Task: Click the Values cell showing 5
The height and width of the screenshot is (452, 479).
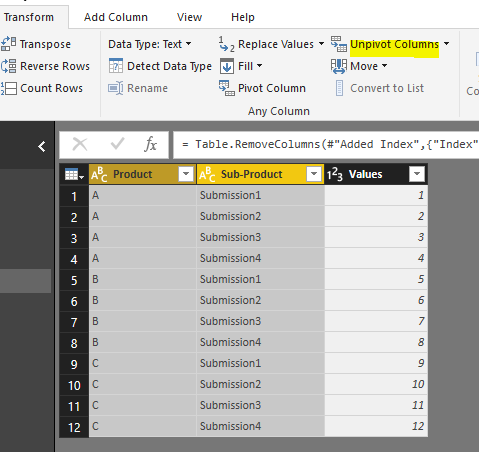Action: [376, 279]
